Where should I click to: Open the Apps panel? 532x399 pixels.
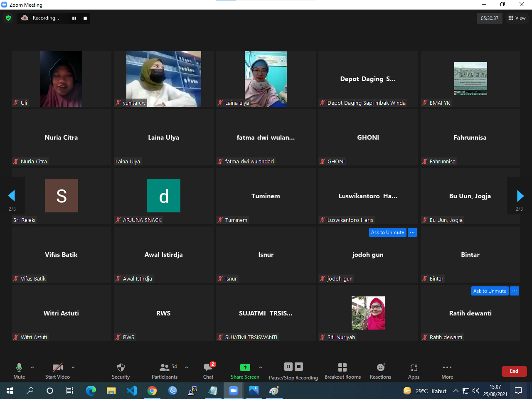click(414, 371)
